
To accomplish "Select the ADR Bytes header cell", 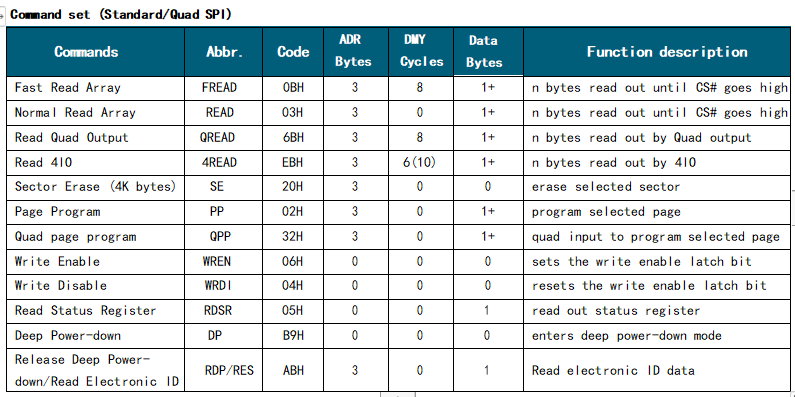I will point(356,52).
